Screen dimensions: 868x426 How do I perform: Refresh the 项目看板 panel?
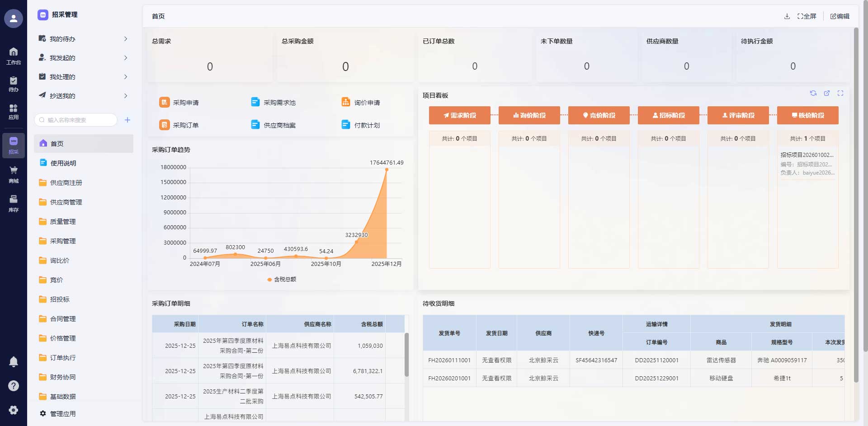[x=813, y=93]
